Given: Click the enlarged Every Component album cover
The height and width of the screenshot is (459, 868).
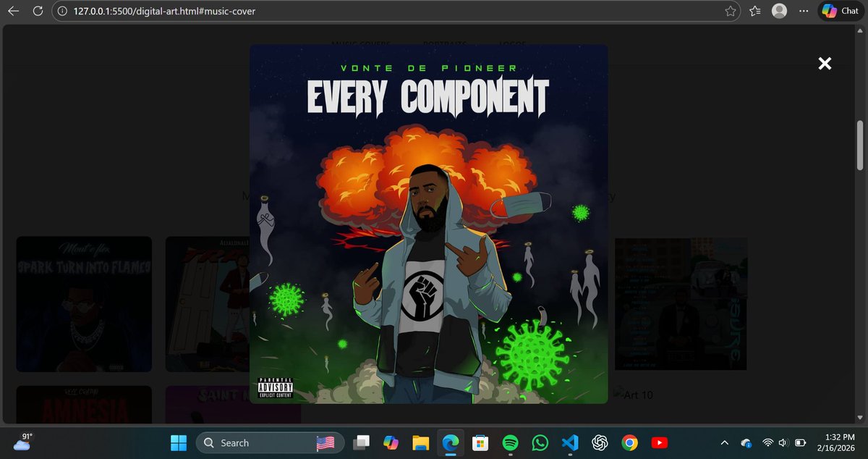Looking at the screenshot, I should [428, 224].
